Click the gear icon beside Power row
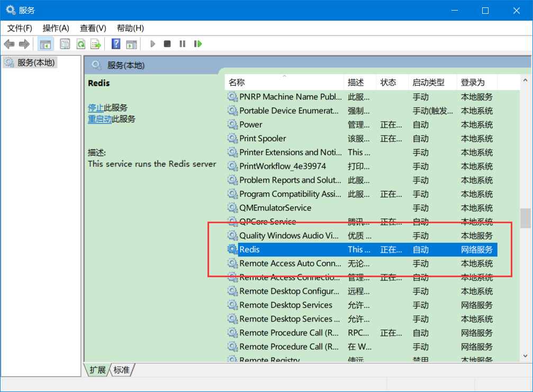The image size is (533, 392). click(232, 125)
